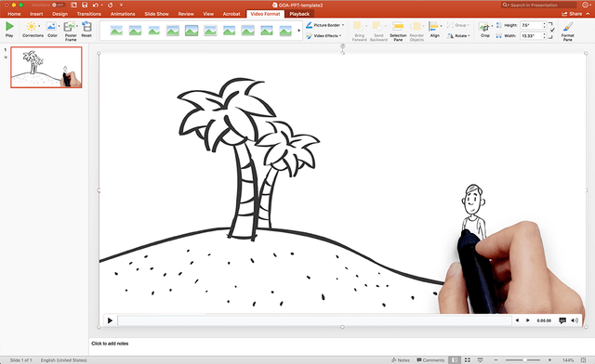This screenshot has height=364, width=595.
Task: Play the video using the player bar play button
Action: pyautogui.click(x=110, y=320)
